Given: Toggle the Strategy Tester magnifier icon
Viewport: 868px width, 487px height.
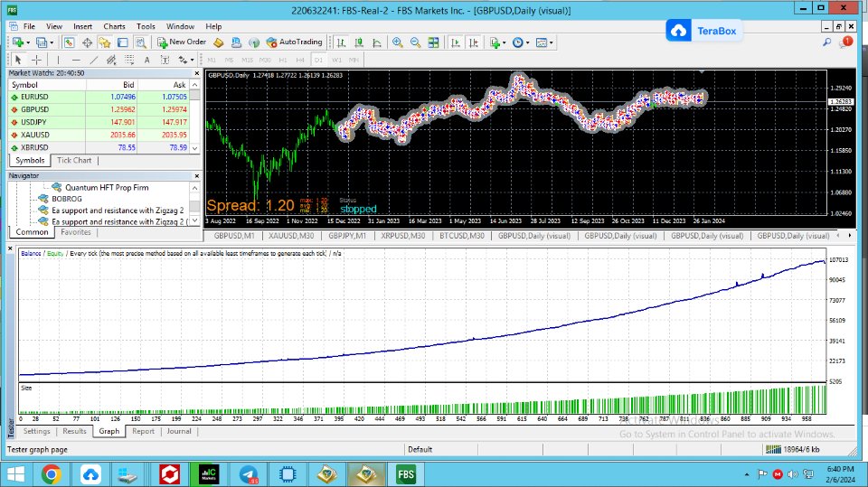Looking at the screenshot, I should (141, 42).
